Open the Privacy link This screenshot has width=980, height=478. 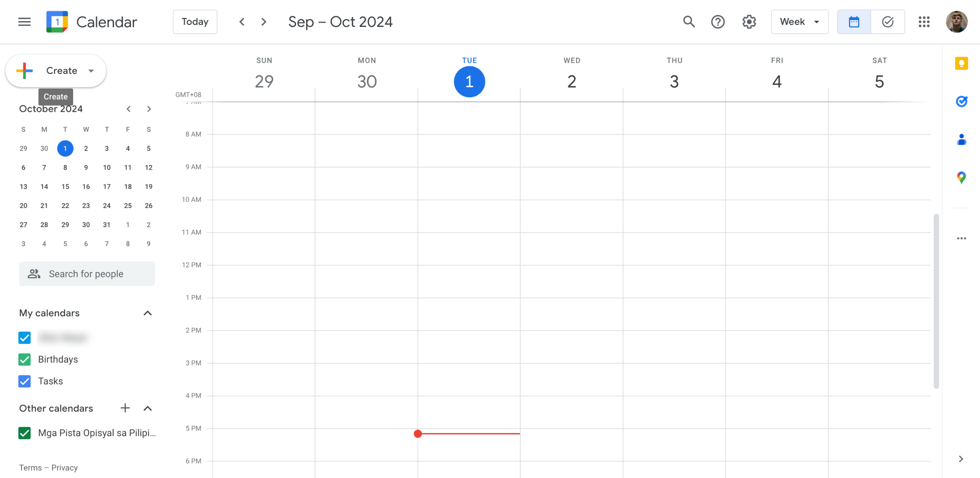click(64, 468)
